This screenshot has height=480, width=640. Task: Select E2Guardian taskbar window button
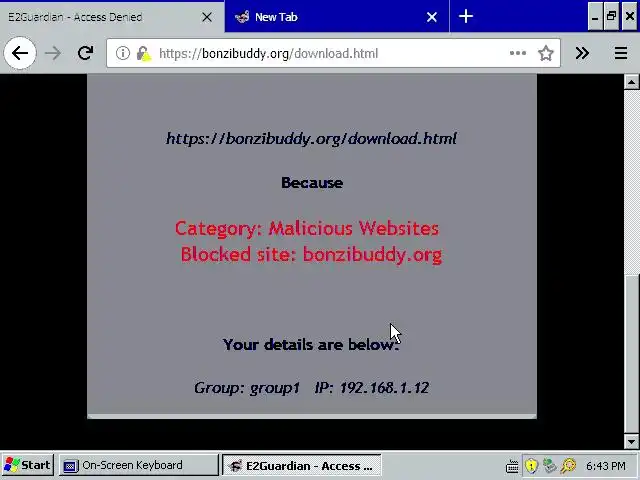[302, 466]
